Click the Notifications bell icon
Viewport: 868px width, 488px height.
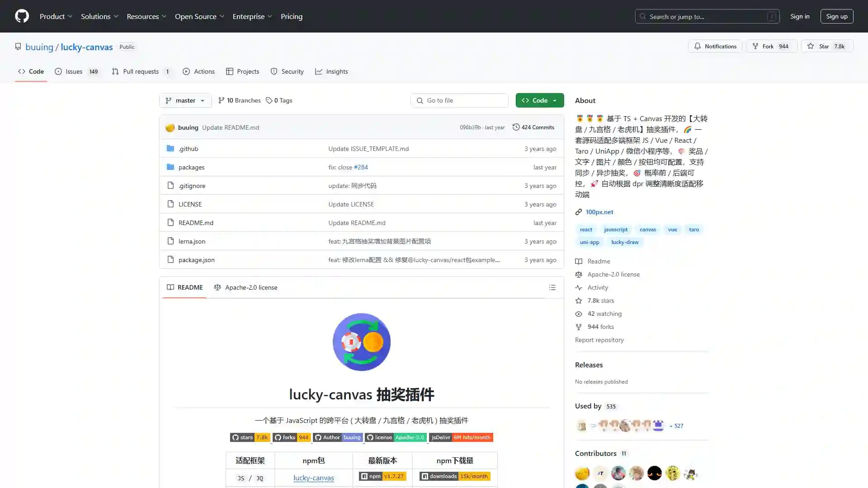click(x=698, y=46)
